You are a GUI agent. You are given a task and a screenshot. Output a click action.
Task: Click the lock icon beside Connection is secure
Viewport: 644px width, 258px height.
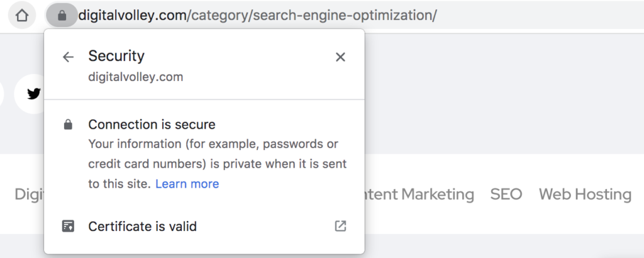[x=68, y=124]
